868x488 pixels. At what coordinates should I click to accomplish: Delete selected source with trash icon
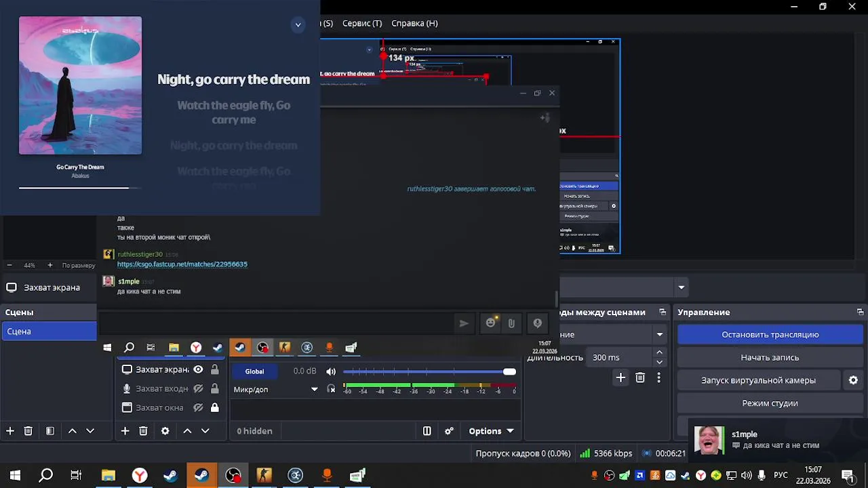(143, 431)
